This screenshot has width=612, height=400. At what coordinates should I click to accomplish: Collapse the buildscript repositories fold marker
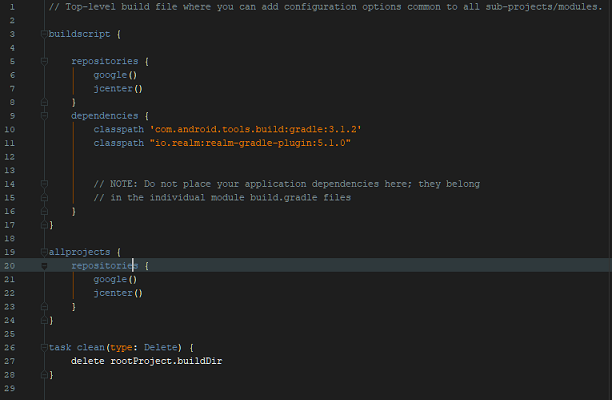click(x=44, y=61)
